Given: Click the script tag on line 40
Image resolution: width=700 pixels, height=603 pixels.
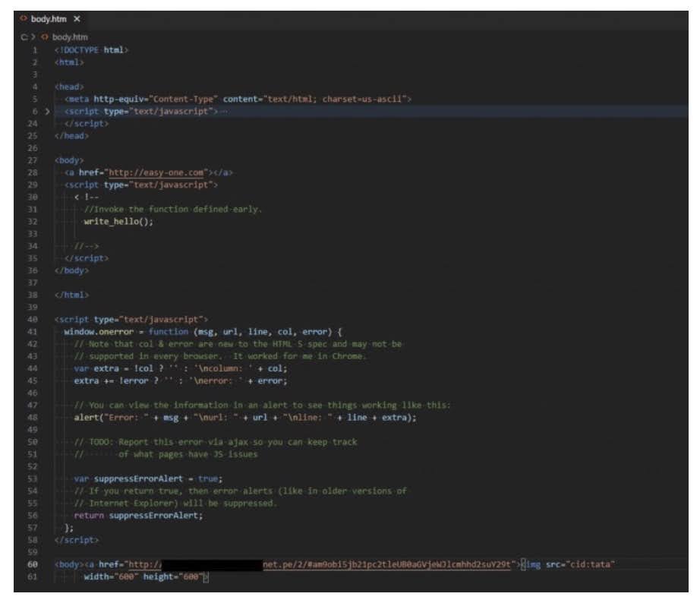Looking at the screenshot, I should point(131,320).
